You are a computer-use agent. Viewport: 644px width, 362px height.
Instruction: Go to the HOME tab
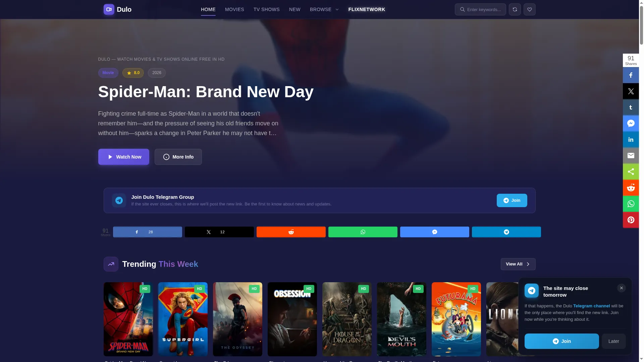pyautogui.click(x=208, y=9)
